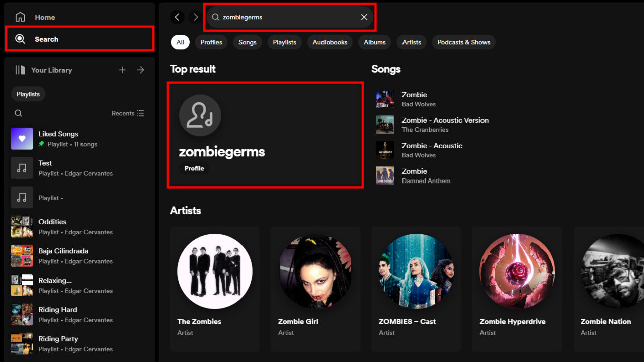Navigate forward with the right chevron arrow
Screen dimensions: 644x362
(x=195, y=17)
